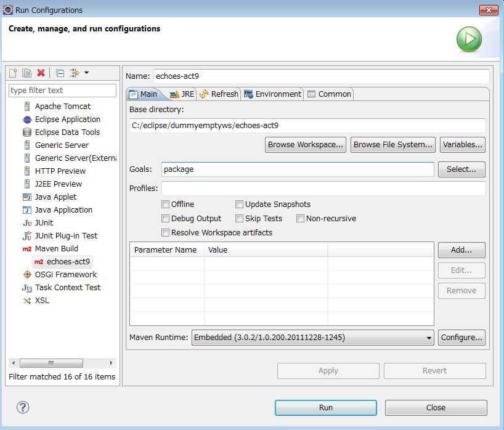
Task: Enable the Offline checkbox
Action: point(165,205)
